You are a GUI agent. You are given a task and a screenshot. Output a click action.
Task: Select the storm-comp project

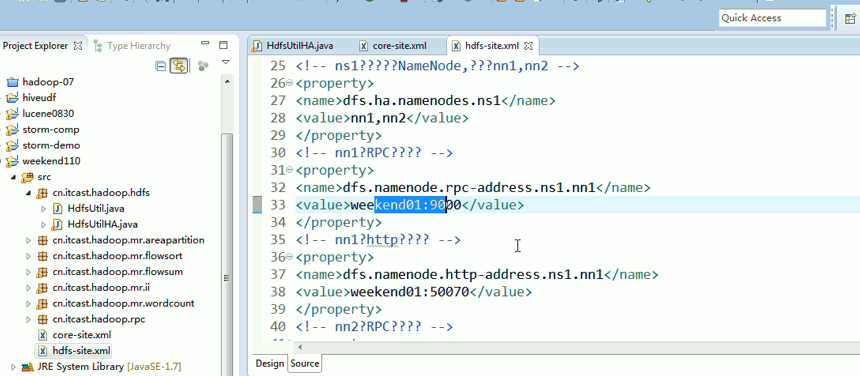click(x=50, y=130)
